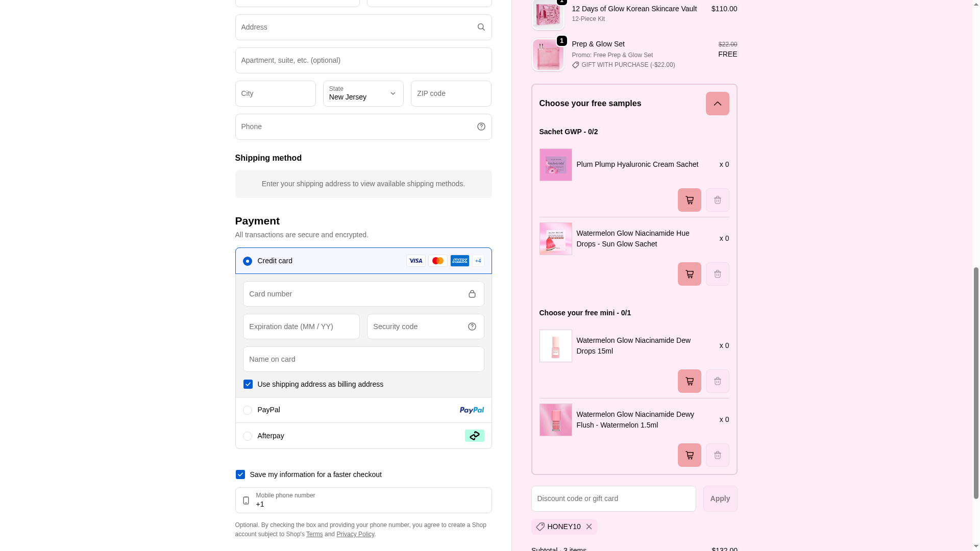Open the State dropdown showing New Jersey
This screenshot has height=551, width=980.
[x=363, y=93]
